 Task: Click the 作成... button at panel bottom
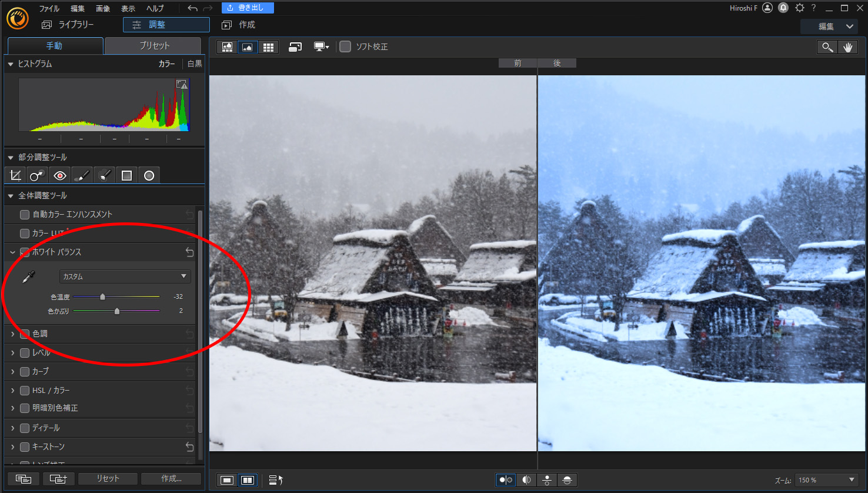pos(171,479)
